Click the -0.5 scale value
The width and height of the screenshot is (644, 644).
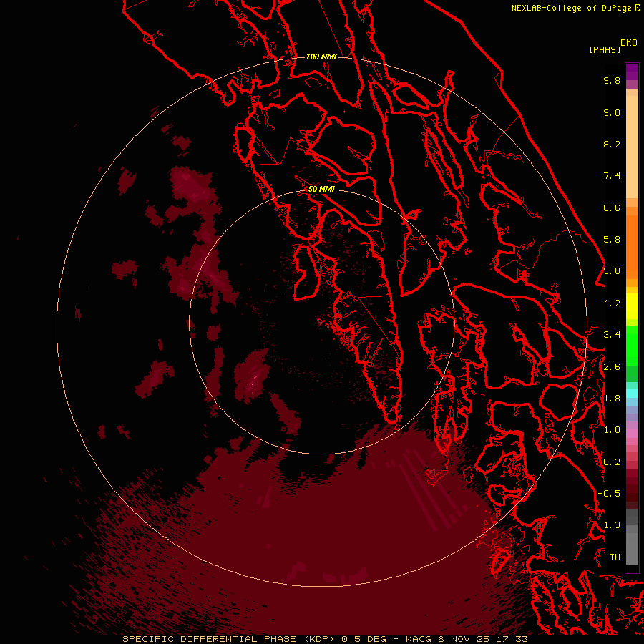click(x=609, y=494)
